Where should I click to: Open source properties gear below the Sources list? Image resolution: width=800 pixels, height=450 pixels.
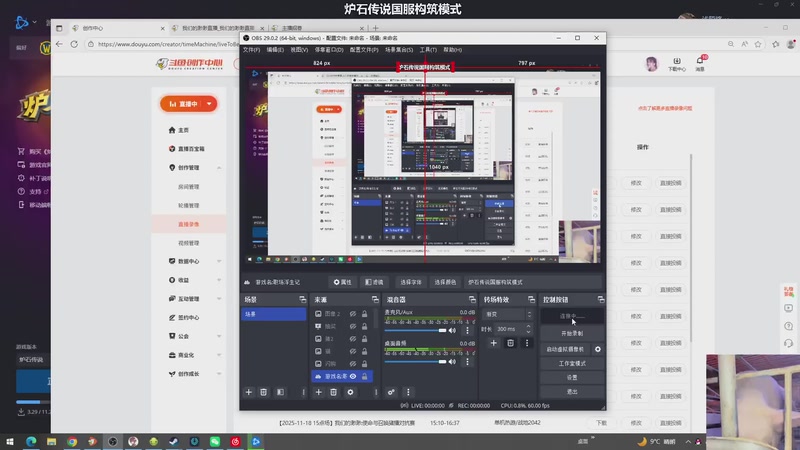pyautogui.click(x=350, y=392)
